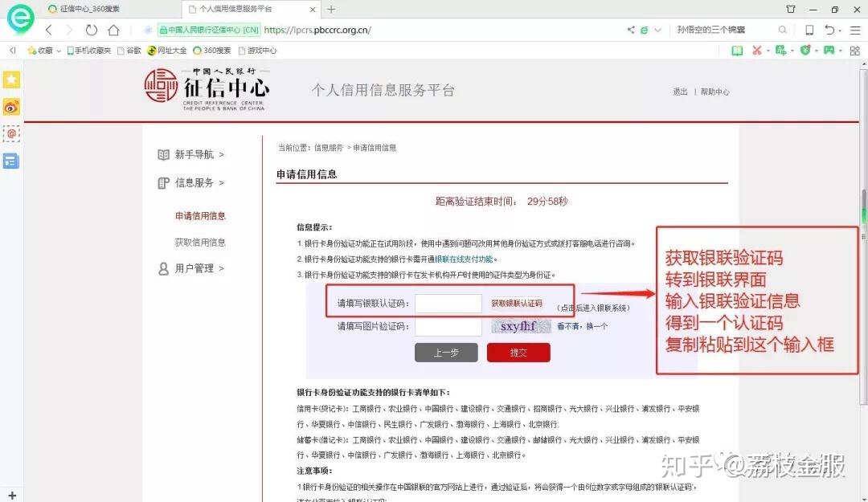Click the 征信中心 site logo
Screen dimensions: 868x502
(207, 89)
